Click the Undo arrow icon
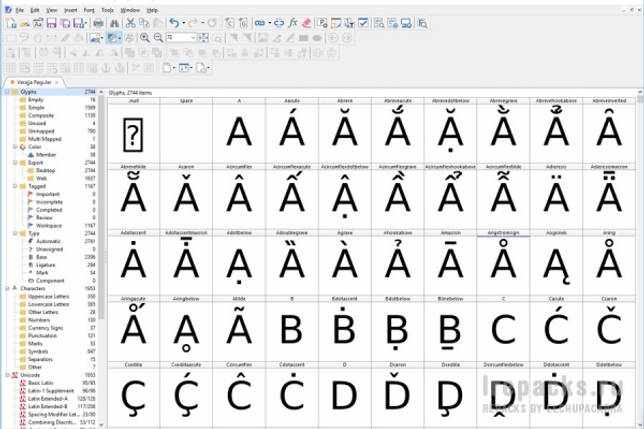 tap(174, 23)
